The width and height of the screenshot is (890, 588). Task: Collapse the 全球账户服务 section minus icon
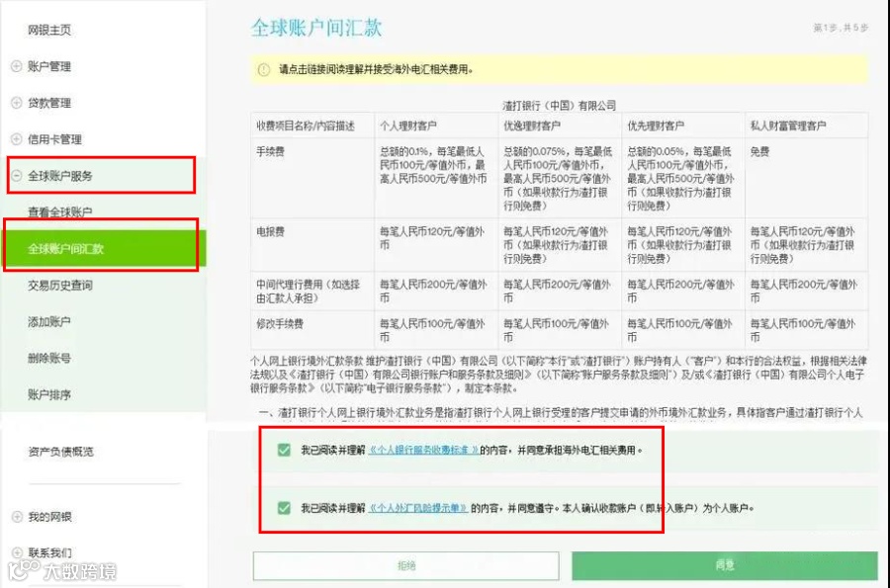pyautogui.click(x=17, y=176)
